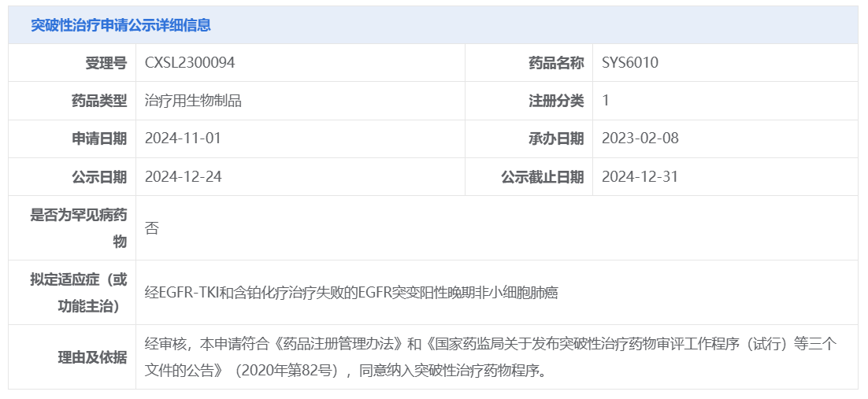Click the 申请日期 field label
Viewport: 868px width, 399px height.
point(99,139)
